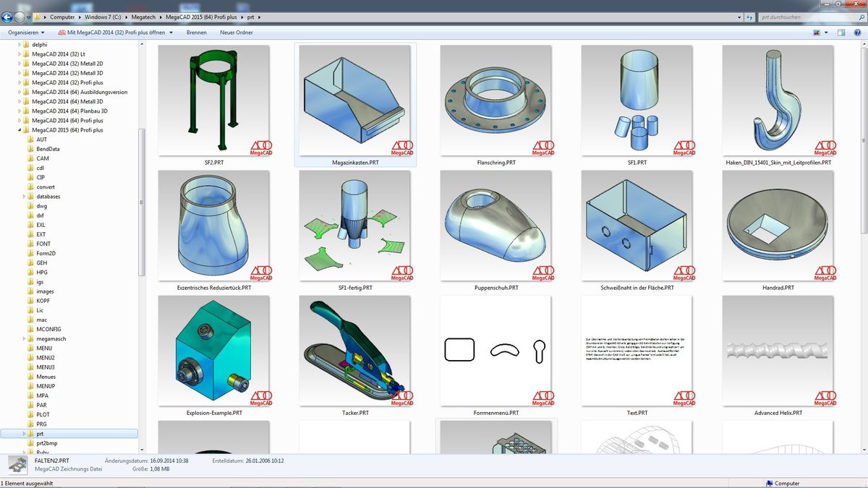Image resolution: width=868 pixels, height=488 pixels.
Task: Toggle the preview pane icon
Action: pos(841,33)
